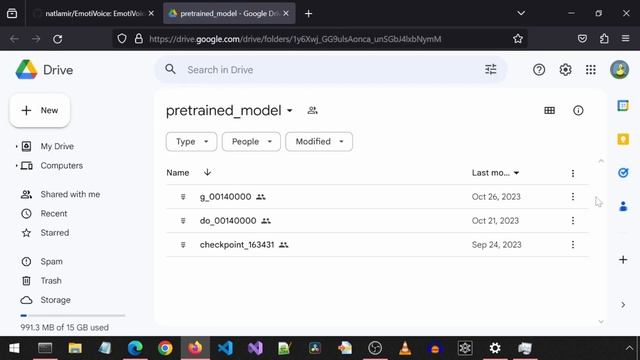Screen dimensions: 640x360
Task: Click the New button
Action: tap(40, 110)
